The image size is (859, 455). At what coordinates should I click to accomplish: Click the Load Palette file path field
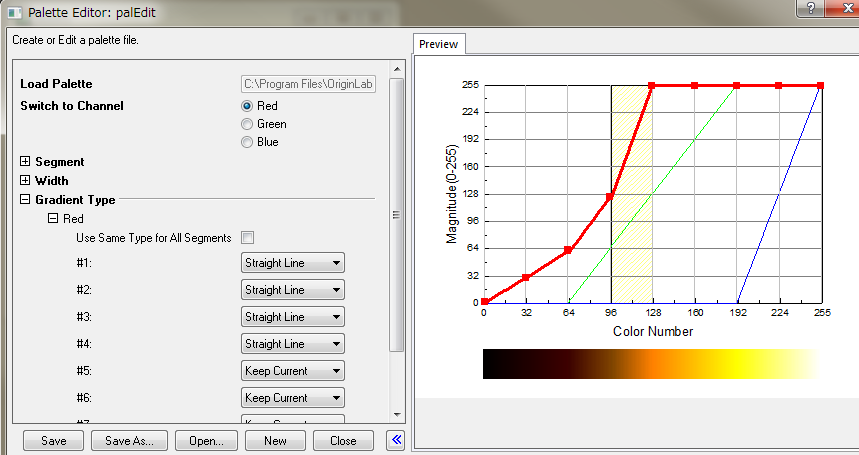click(308, 85)
